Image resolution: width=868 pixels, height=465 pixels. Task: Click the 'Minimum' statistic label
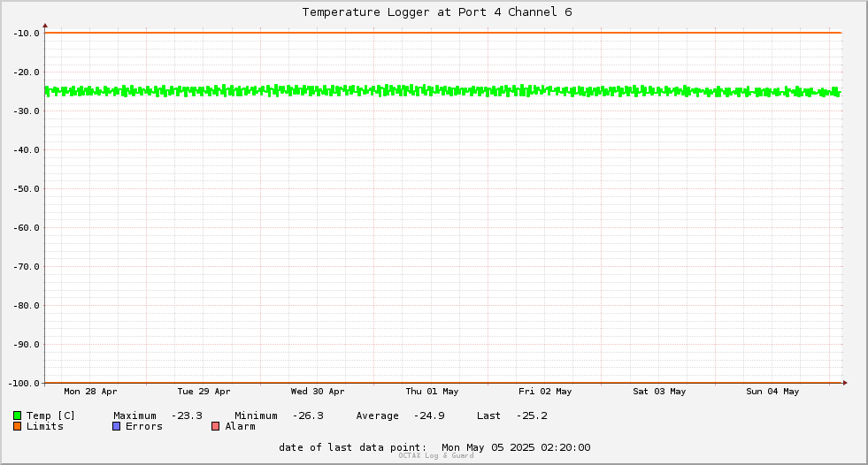tap(257, 415)
